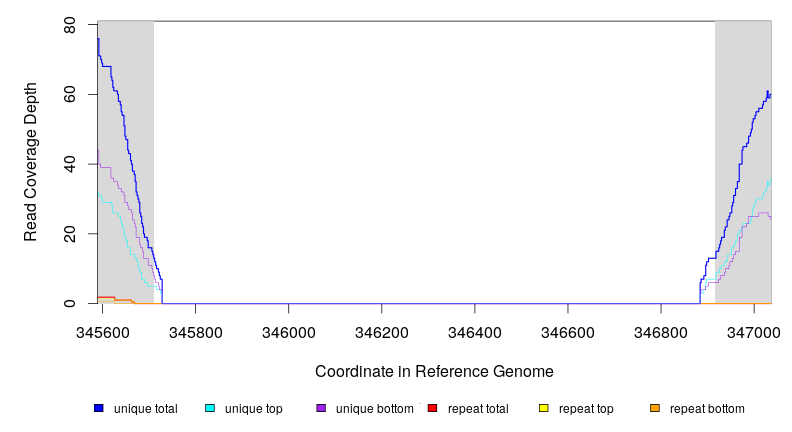792x432 pixels.
Task: Click the red 'repeat total' legend swatch
Action: point(432,408)
